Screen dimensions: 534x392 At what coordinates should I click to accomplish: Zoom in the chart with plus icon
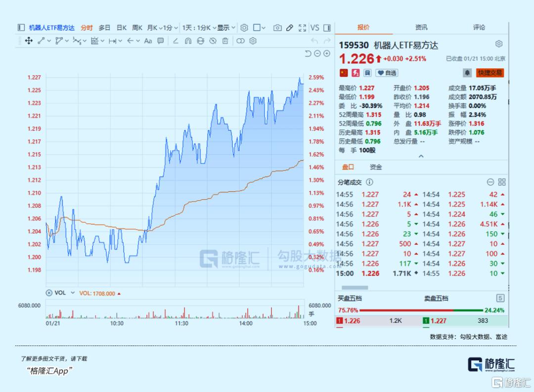[x=327, y=53]
